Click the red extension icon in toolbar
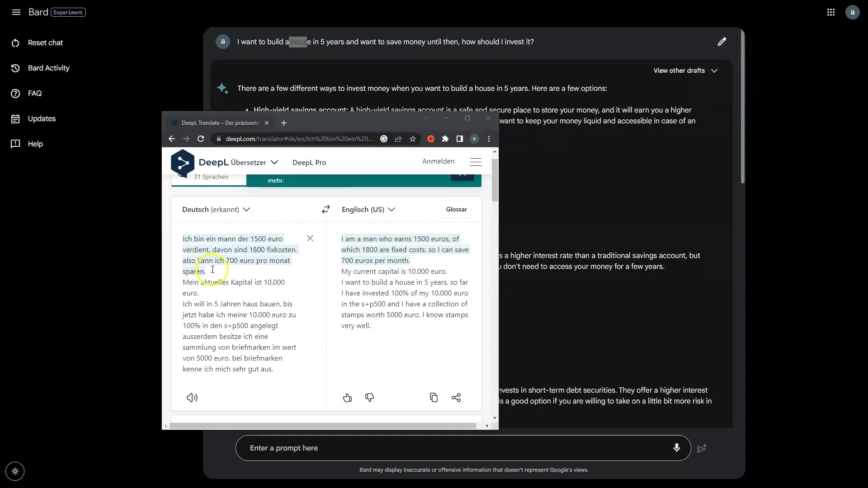 (431, 139)
